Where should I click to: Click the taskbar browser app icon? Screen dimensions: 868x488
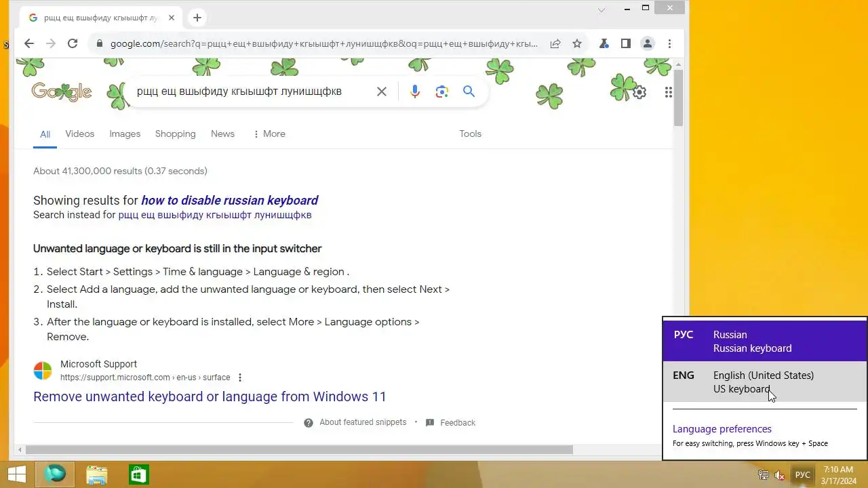point(56,474)
